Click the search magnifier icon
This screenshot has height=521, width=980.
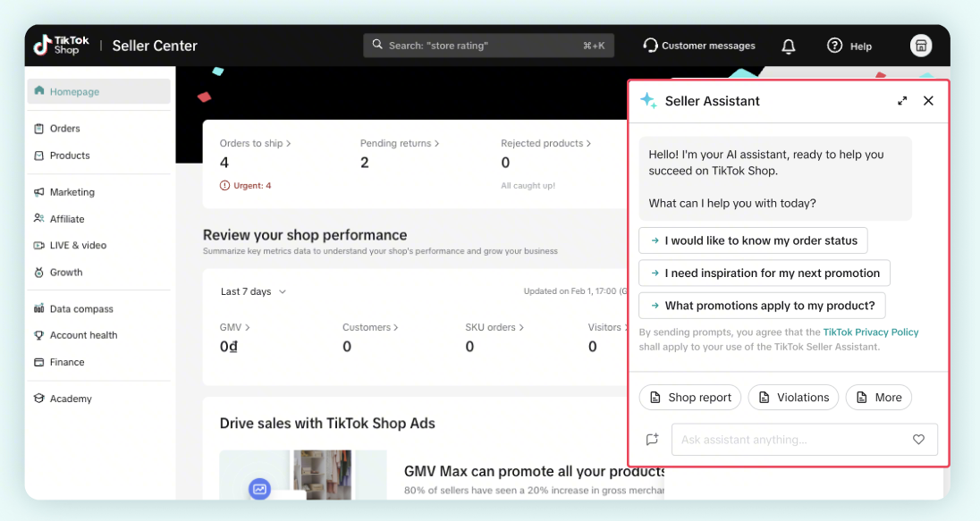click(x=376, y=45)
